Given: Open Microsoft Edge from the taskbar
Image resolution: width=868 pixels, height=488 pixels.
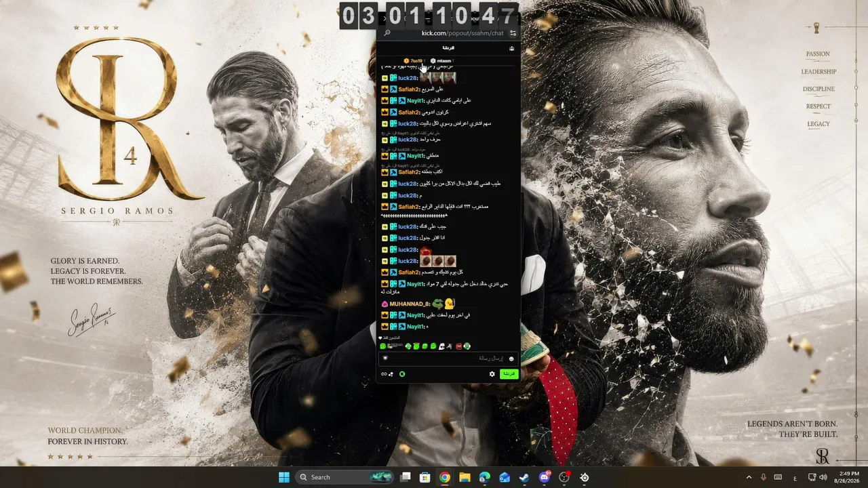Looking at the screenshot, I should [x=485, y=477].
